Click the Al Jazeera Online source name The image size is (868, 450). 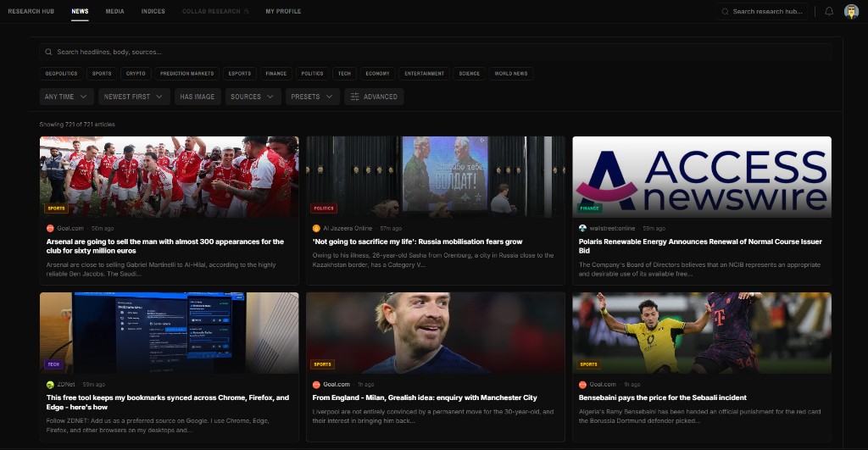[x=348, y=228]
